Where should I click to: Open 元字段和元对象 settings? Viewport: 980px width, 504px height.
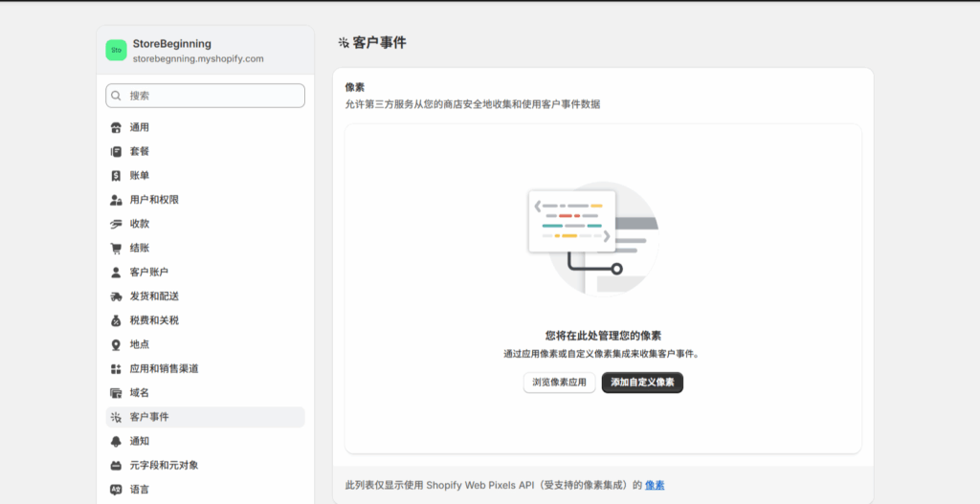click(164, 466)
